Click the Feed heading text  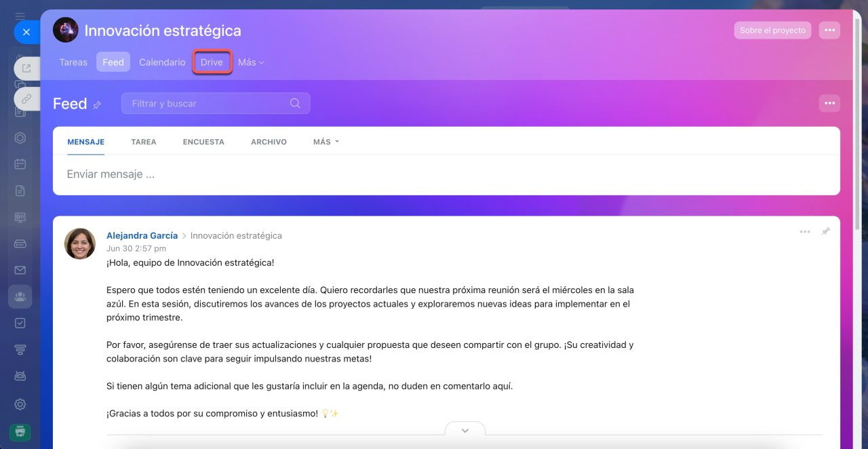[x=70, y=103]
